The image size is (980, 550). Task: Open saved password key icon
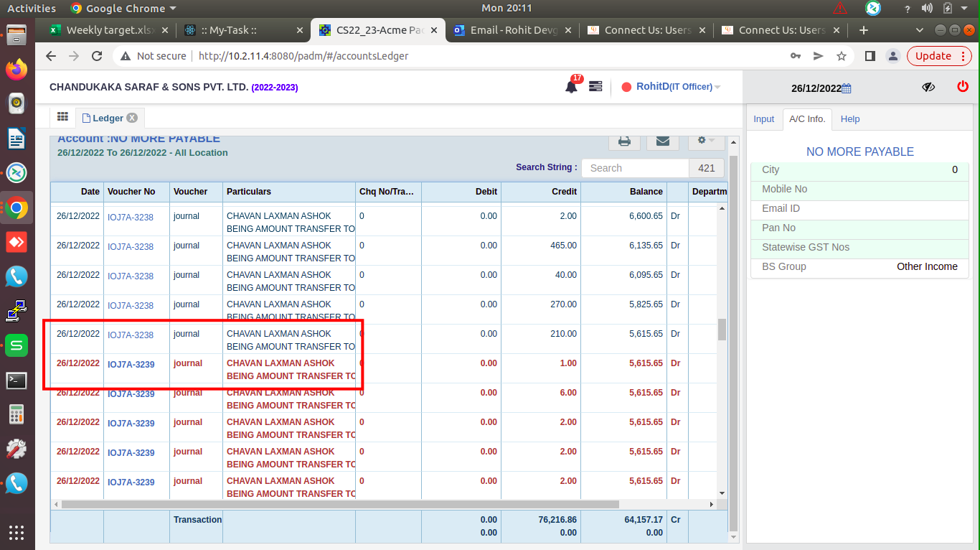tap(795, 56)
